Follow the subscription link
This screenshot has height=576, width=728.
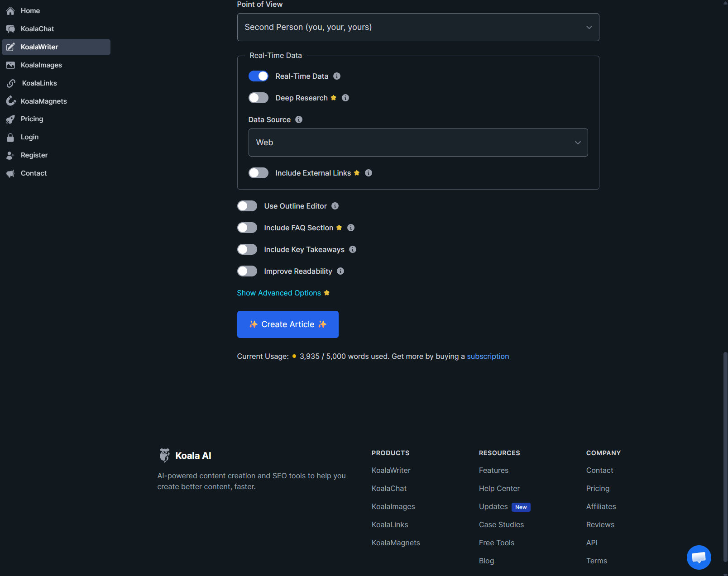(488, 356)
